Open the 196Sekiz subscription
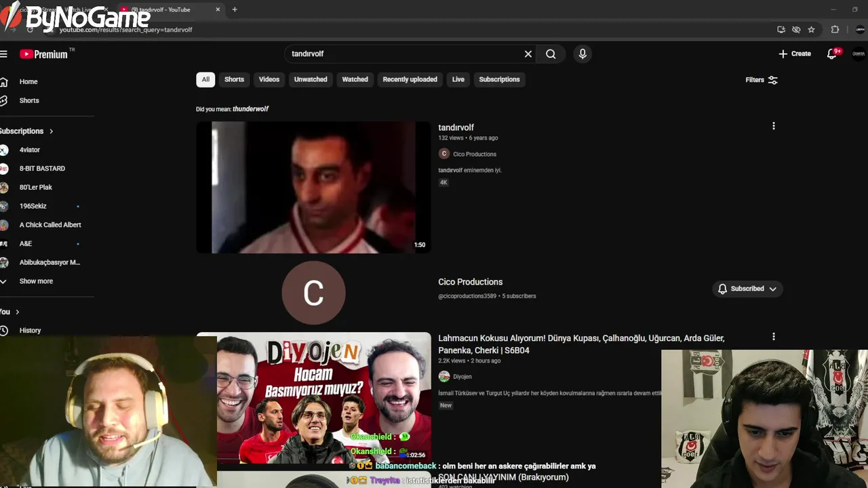Screen dimensions: 868x488 coord(33,206)
